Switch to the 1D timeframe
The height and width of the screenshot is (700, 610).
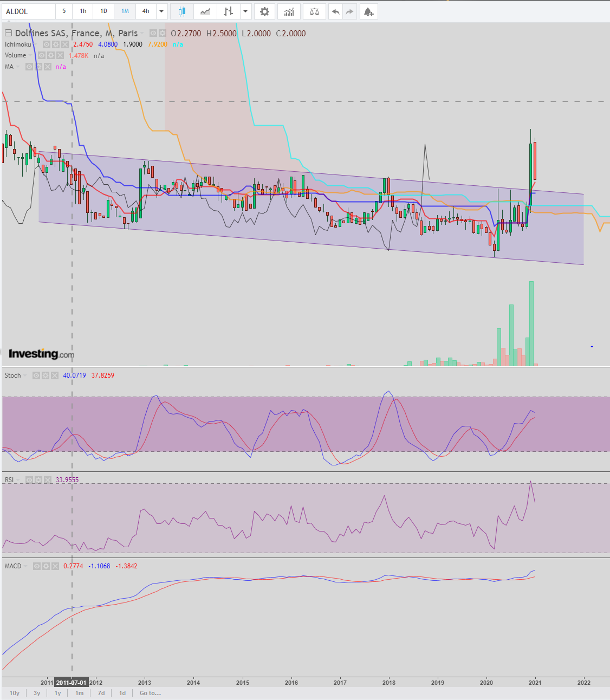pyautogui.click(x=104, y=11)
